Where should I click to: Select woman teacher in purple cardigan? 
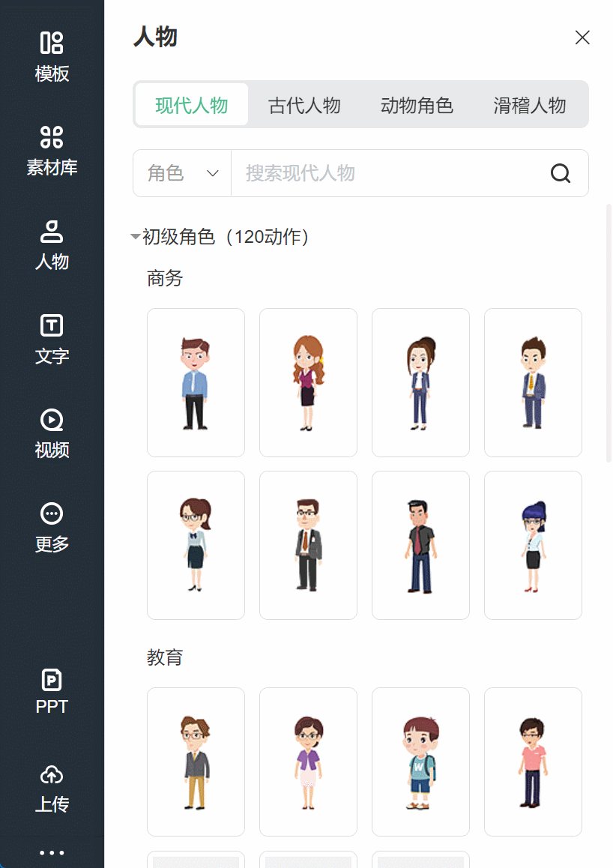[308, 762]
